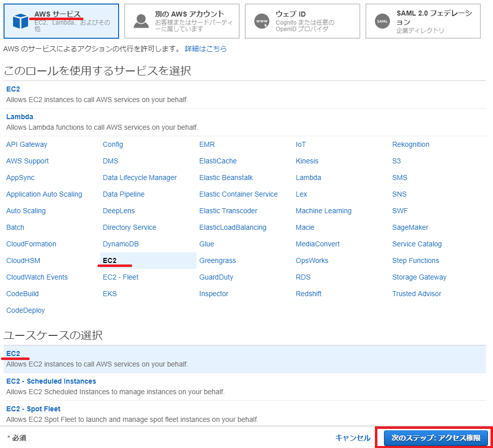The image size is (493, 448).
Task: Select Data Pipeline service
Action: point(124,194)
